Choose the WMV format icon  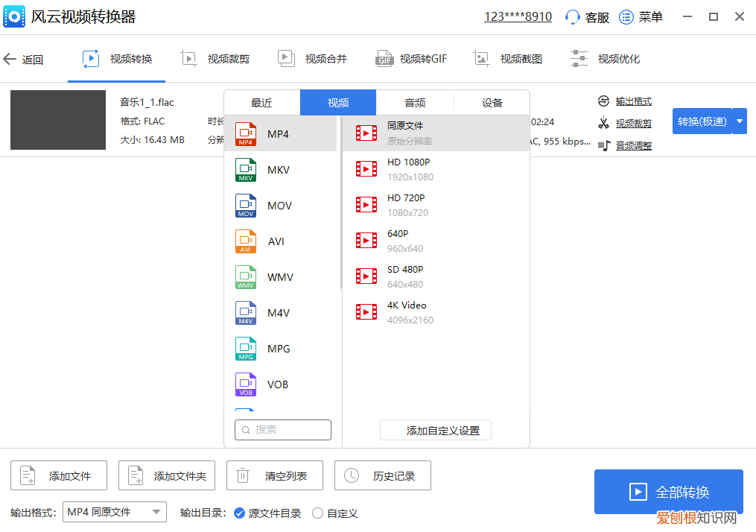[x=246, y=276]
